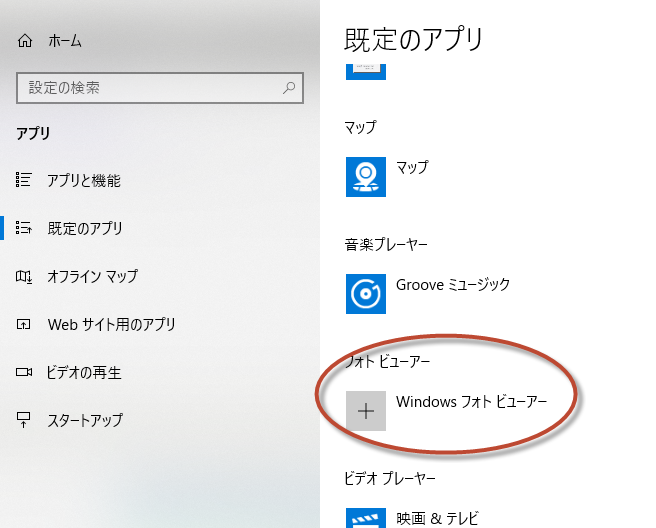This screenshot has width=656, height=528.
Task: Change default Groove ミュージック player
Action: [453, 285]
